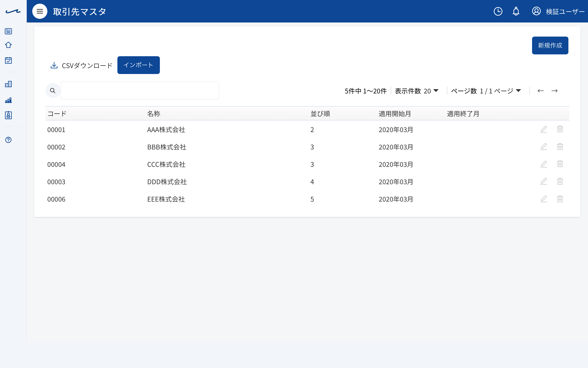Open the help question mark icon

(x=9, y=140)
